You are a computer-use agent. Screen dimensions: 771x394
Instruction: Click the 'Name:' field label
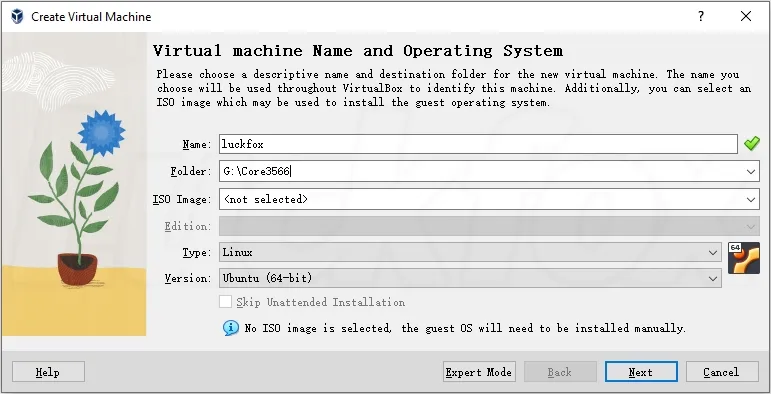click(x=197, y=144)
